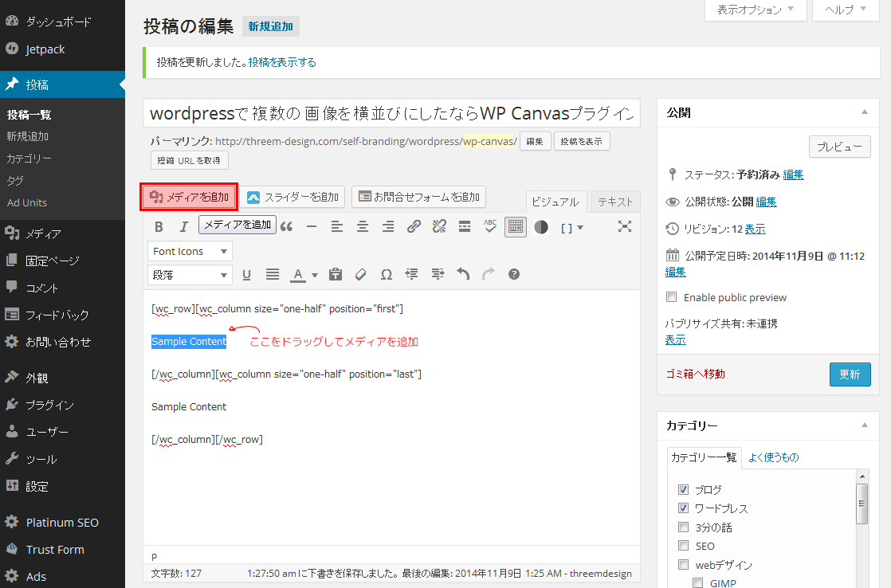Check the SEO category
This screenshot has height=588, width=891.
coord(684,546)
